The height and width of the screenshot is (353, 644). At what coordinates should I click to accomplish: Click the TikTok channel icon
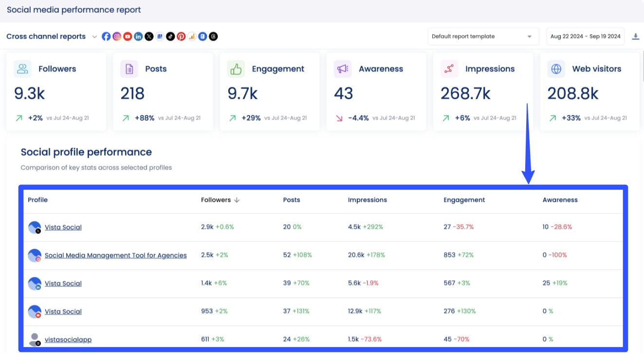170,36
